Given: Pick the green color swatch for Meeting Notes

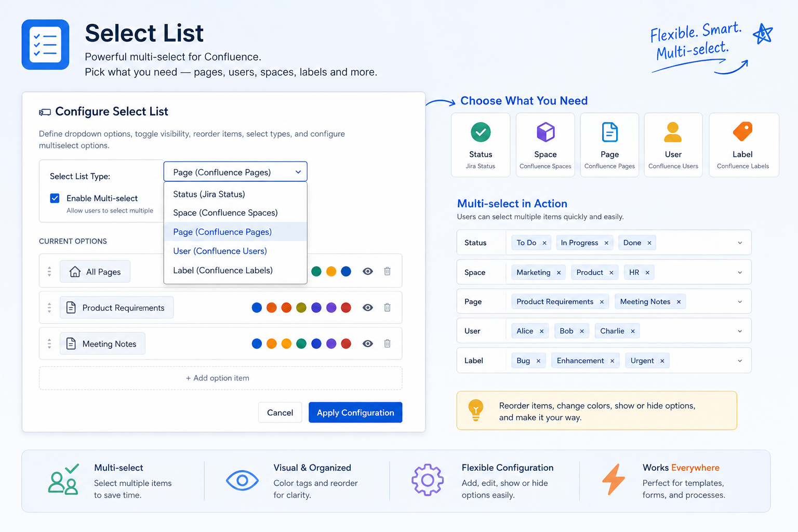Looking at the screenshot, I should click(301, 343).
